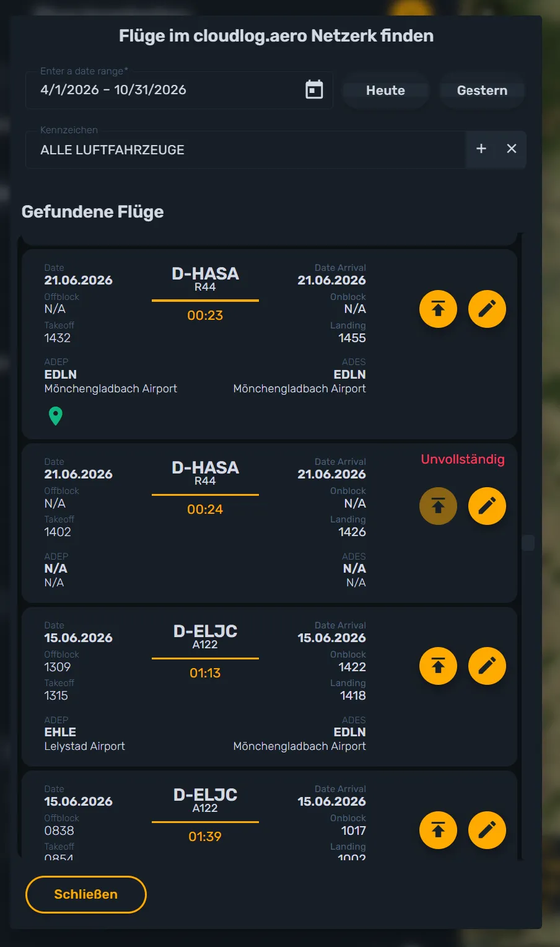Screen dimensions: 560x947
Task: Click takeoff time 1315
Action: point(56,695)
